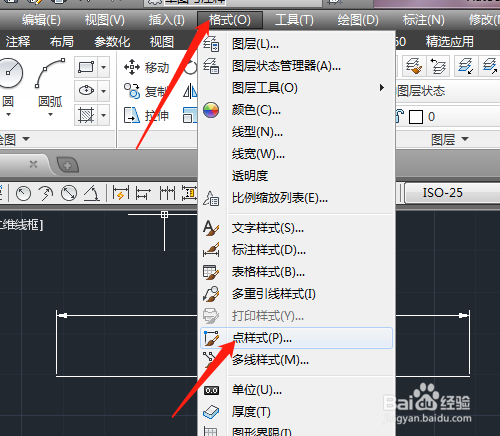Choose 文字样式(S)... menu item
This screenshot has width=500, height=436.
tap(296, 228)
